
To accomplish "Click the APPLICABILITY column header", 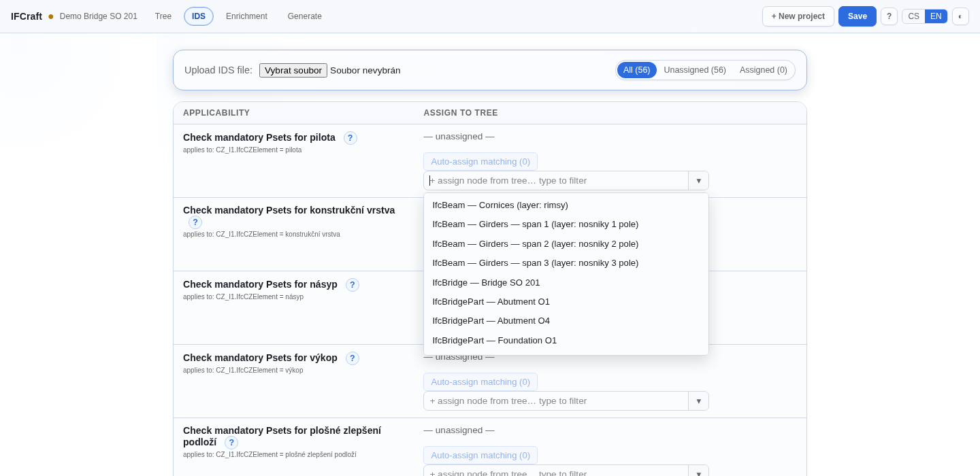I will pos(216,113).
